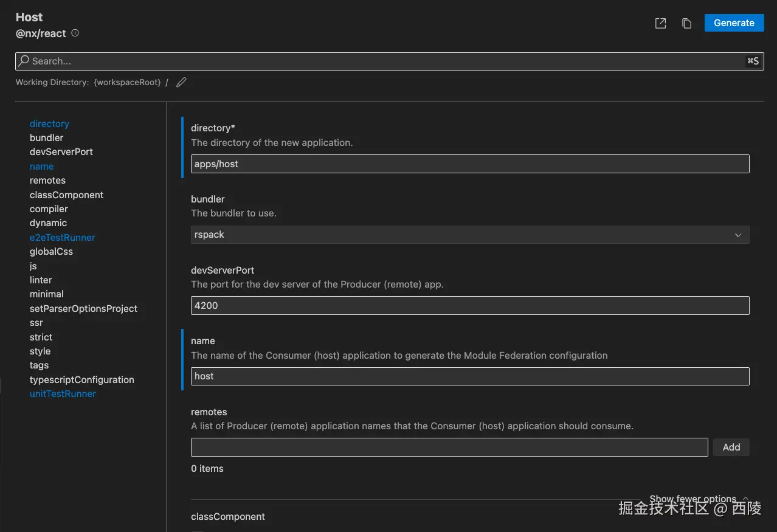Click the info icon beside @nx/react

tap(75, 33)
